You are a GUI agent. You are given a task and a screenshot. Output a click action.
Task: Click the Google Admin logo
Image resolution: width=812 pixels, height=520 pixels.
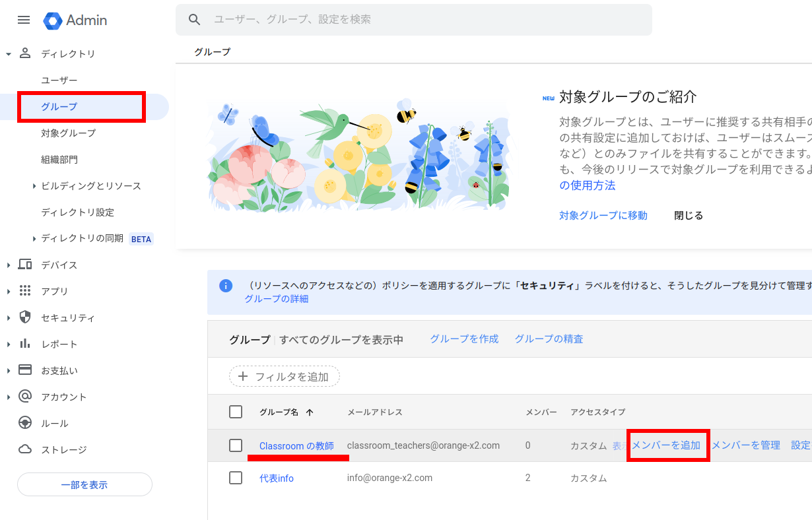pyautogui.click(x=53, y=20)
